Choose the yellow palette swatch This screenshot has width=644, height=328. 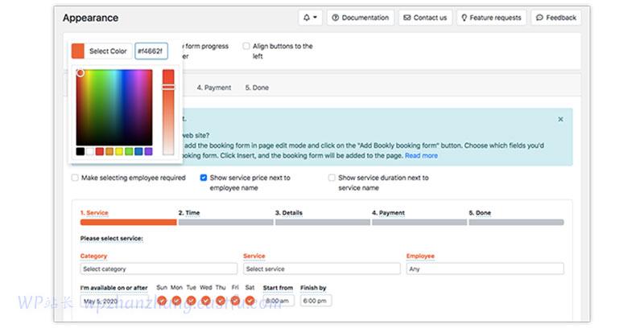click(119, 151)
